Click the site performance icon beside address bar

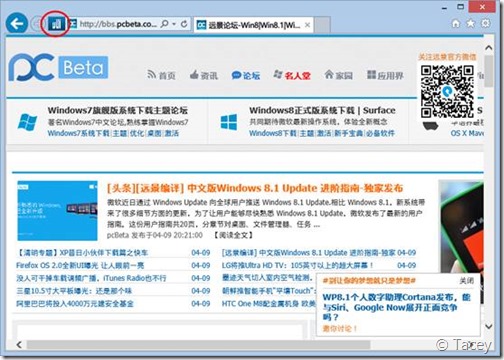(x=56, y=24)
